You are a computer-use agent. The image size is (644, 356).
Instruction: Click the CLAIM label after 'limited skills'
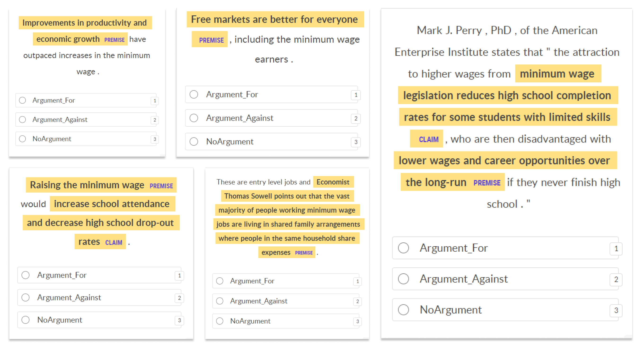coord(428,139)
